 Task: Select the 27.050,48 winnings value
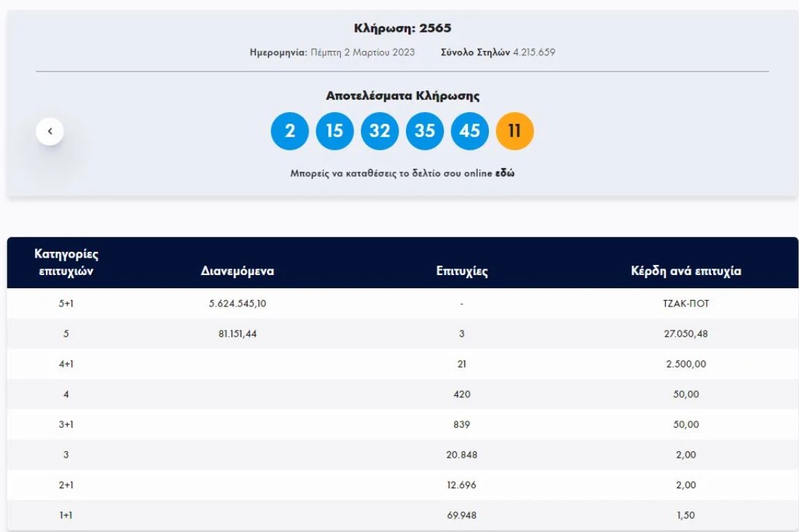coord(685,334)
